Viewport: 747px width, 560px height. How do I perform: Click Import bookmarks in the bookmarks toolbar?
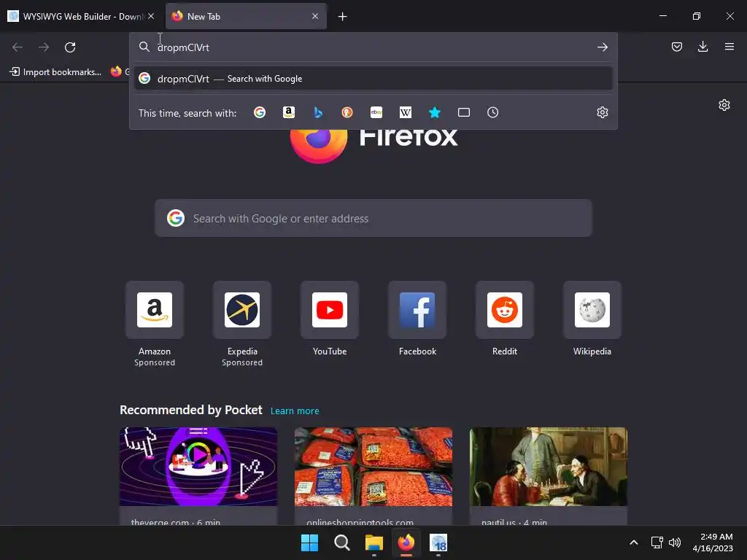[x=55, y=72]
